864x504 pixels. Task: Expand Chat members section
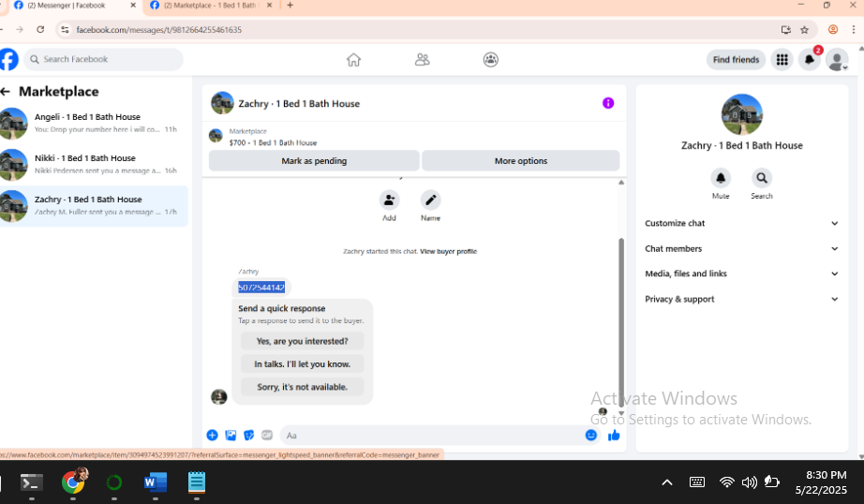point(741,248)
